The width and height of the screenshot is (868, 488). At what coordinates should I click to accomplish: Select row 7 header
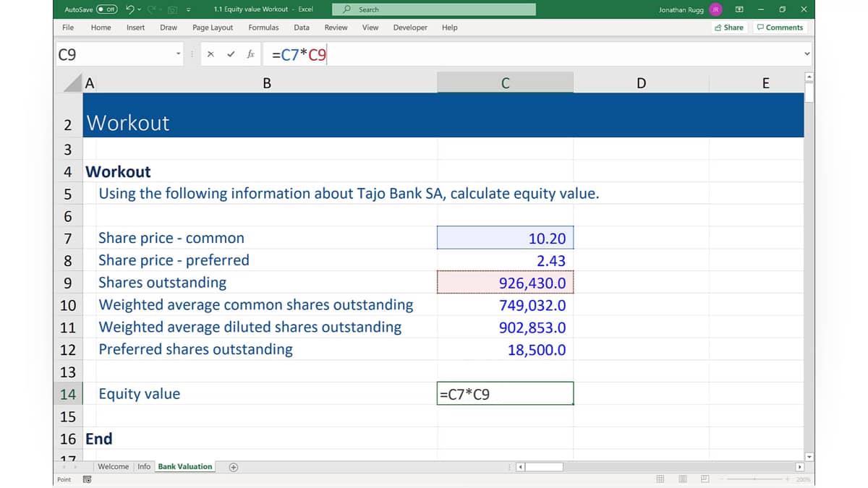68,239
